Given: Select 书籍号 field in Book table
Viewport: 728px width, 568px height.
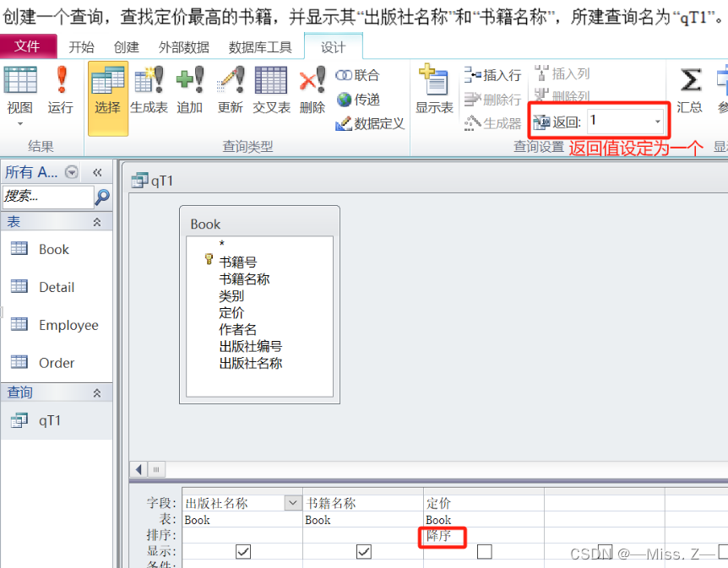Looking at the screenshot, I should point(237,262).
